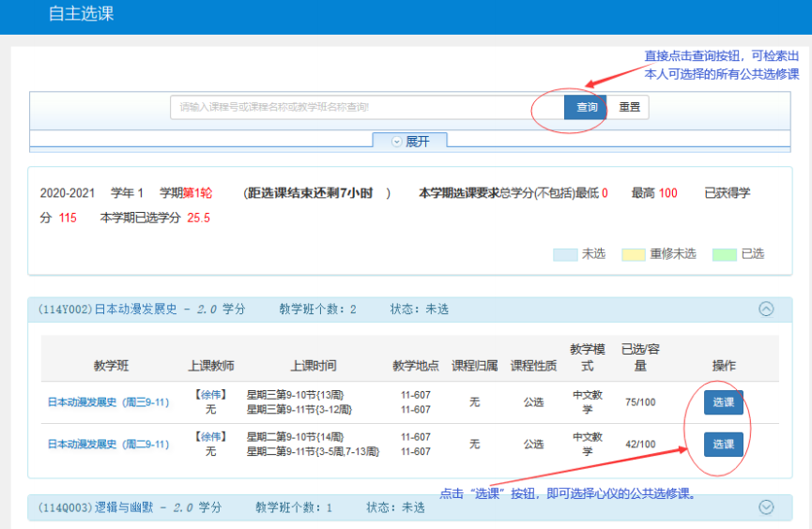
Task: Collapse the 日本动漫发展史 panel using chevron icon
Action: [x=766, y=309]
